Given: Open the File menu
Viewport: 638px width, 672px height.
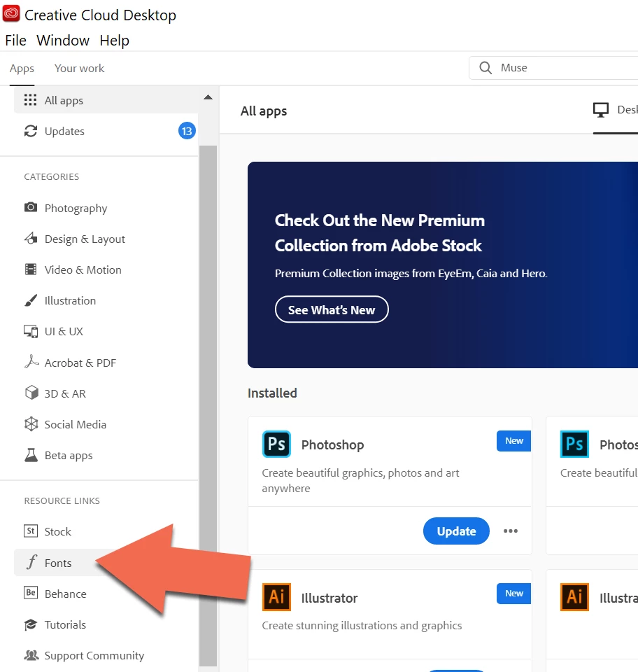Looking at the screenshot, I should pos(16,41).
